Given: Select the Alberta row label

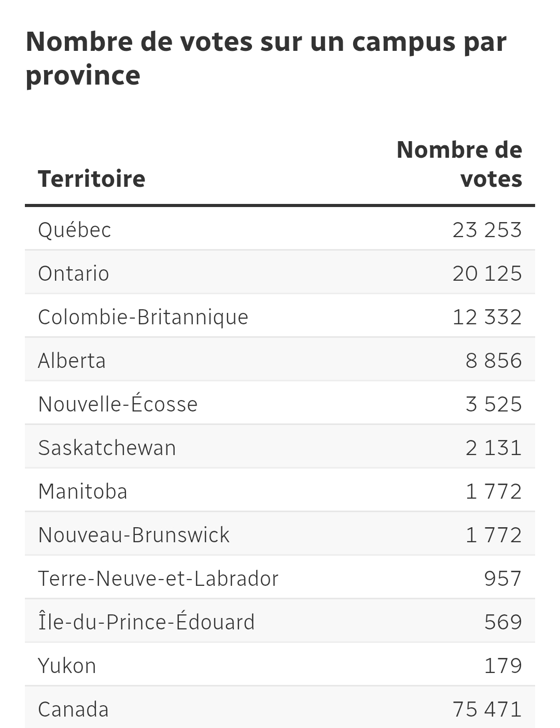Looking at the screenshot, I should tap(72, 361).
